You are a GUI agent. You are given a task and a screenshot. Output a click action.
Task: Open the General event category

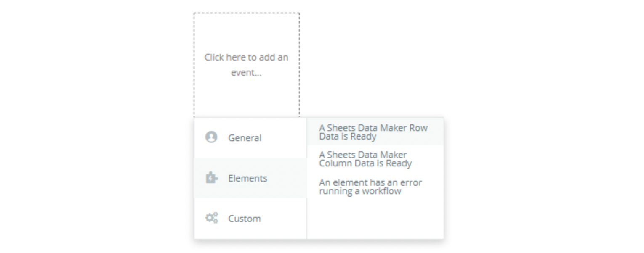(x=250, y=138)
